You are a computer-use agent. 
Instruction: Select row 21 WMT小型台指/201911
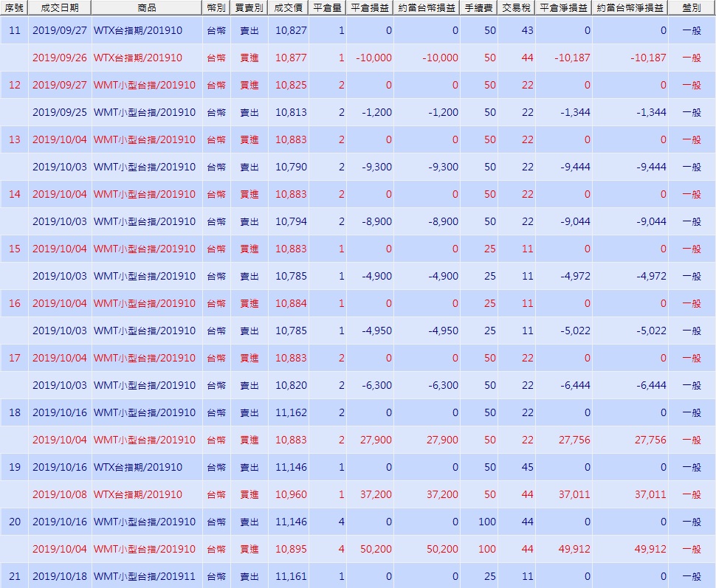(358, 576)
